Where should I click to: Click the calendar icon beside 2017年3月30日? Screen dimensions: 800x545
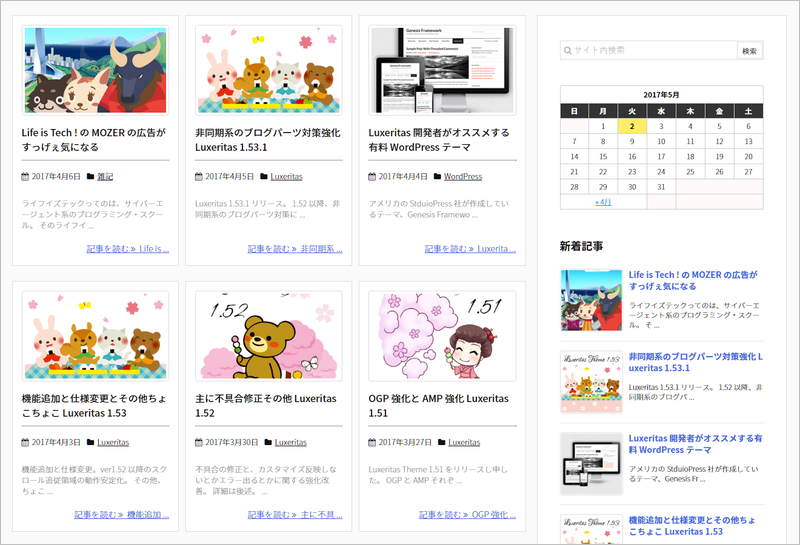point(198,442)
